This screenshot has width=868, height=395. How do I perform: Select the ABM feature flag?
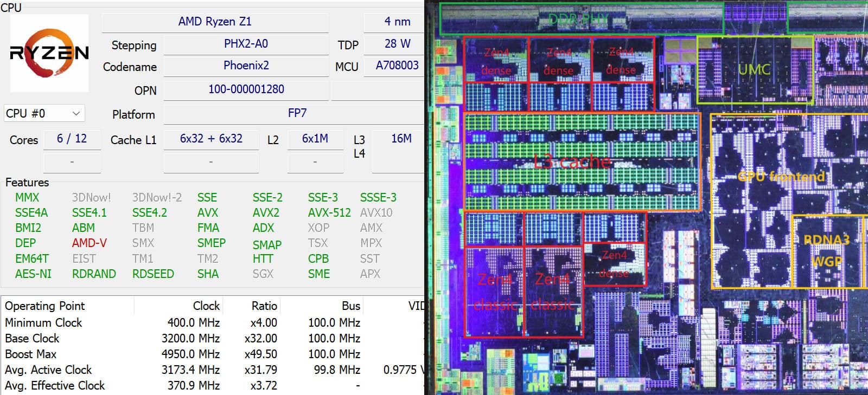(x=84, y=228)
